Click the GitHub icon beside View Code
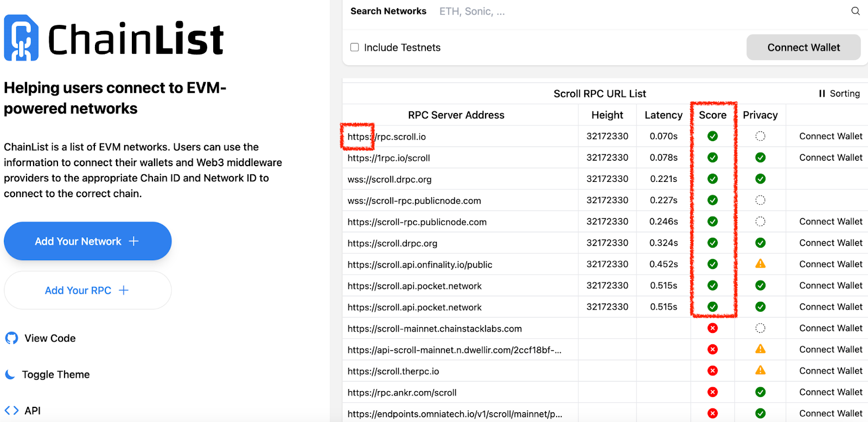 [11, 338]
